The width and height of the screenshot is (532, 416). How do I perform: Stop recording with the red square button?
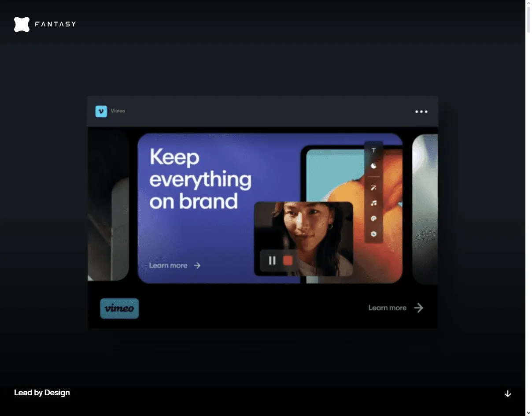[288, 260]
